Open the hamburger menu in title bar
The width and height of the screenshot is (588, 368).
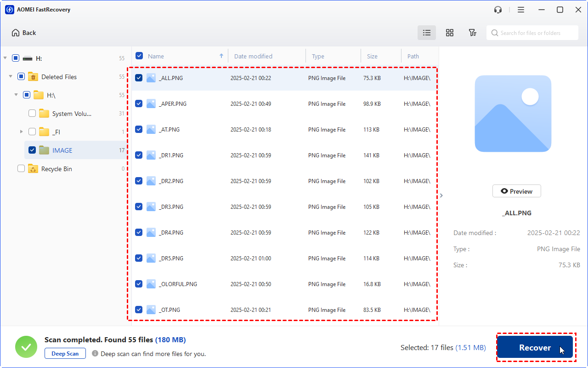pos(521,10)
